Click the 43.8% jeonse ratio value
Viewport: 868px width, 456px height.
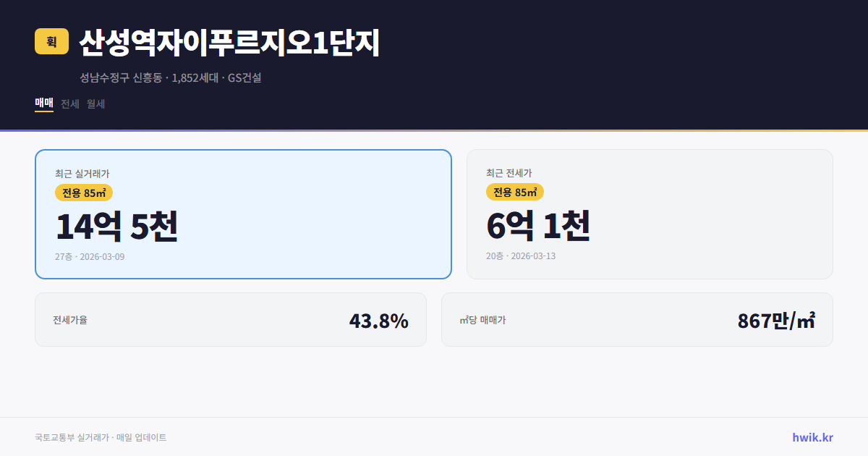(x=379, y=319)
